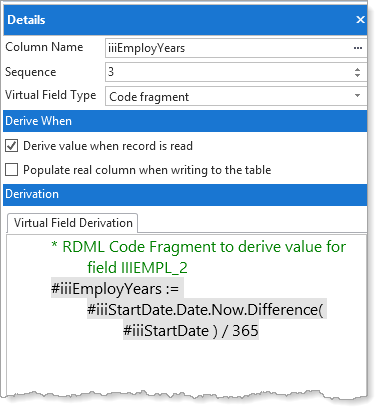Click the #iiiEmployYears := code line
The image size is (380, 412).
pos(115,288)
